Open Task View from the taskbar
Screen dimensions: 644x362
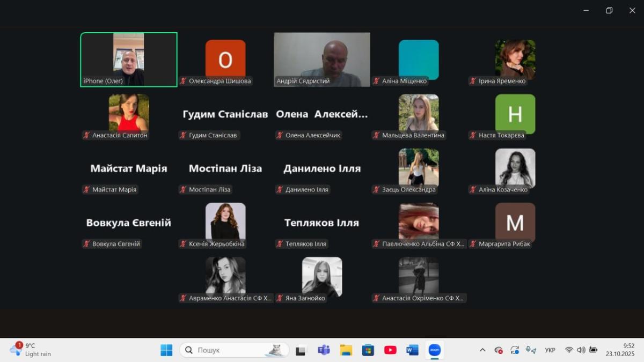pos(301,350)
